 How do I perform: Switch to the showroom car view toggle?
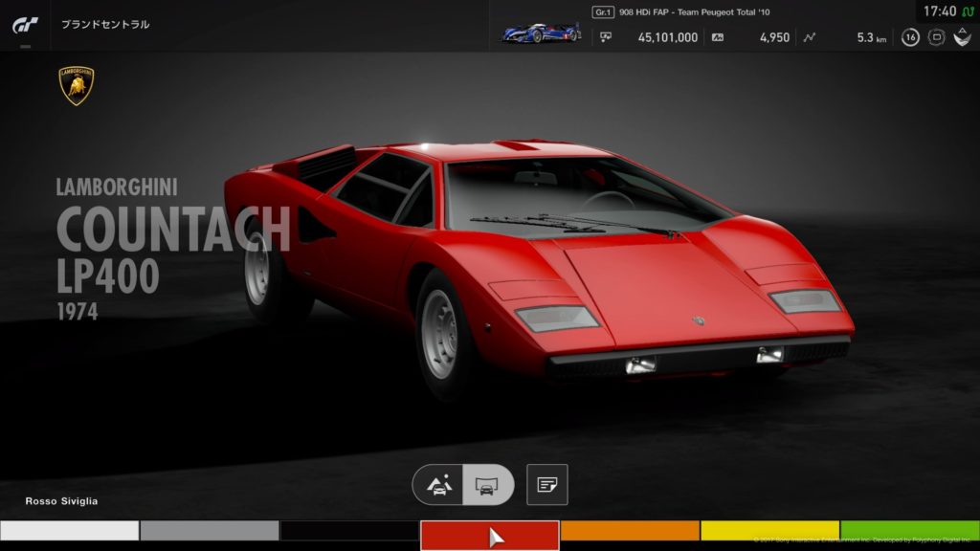click(487, 485)
